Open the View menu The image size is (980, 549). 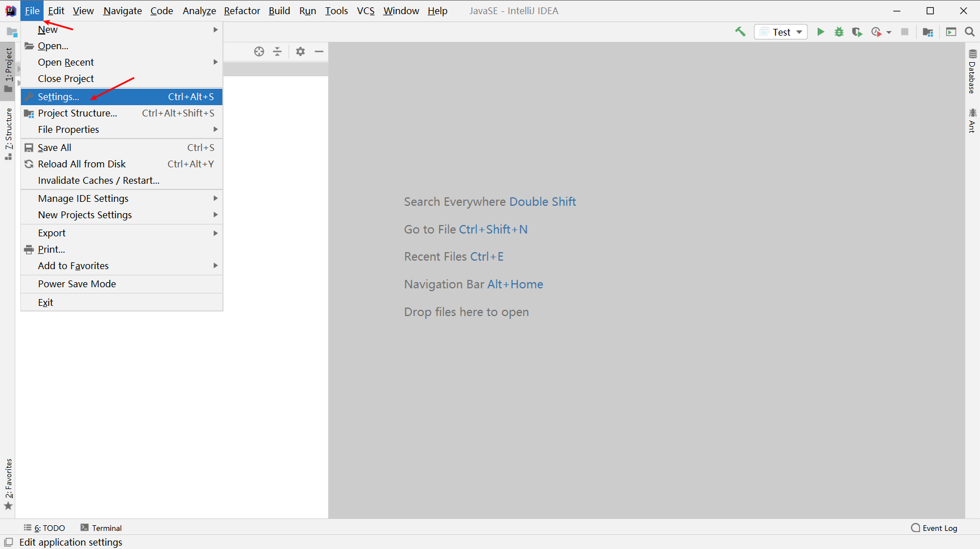pyautogui.click(x=83, y=11)
